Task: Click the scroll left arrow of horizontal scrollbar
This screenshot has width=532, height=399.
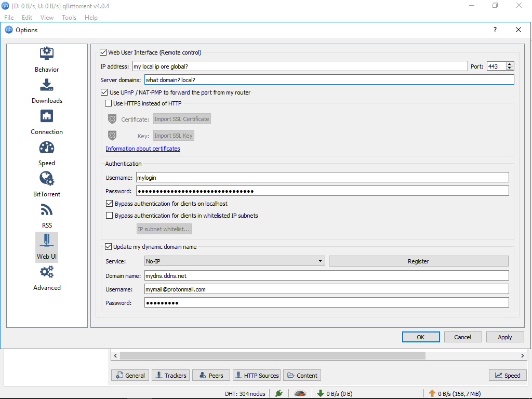Action: 115,355
